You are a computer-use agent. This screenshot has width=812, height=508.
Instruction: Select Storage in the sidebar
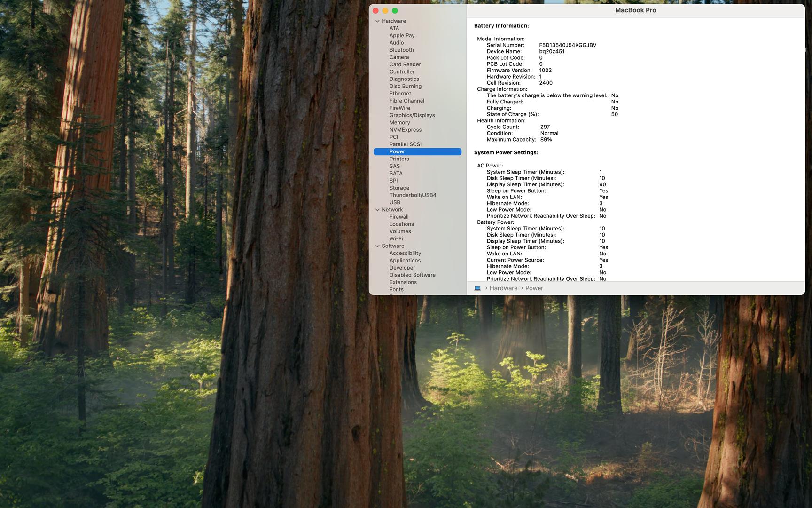pyautogui.click(x=399, y=188)
